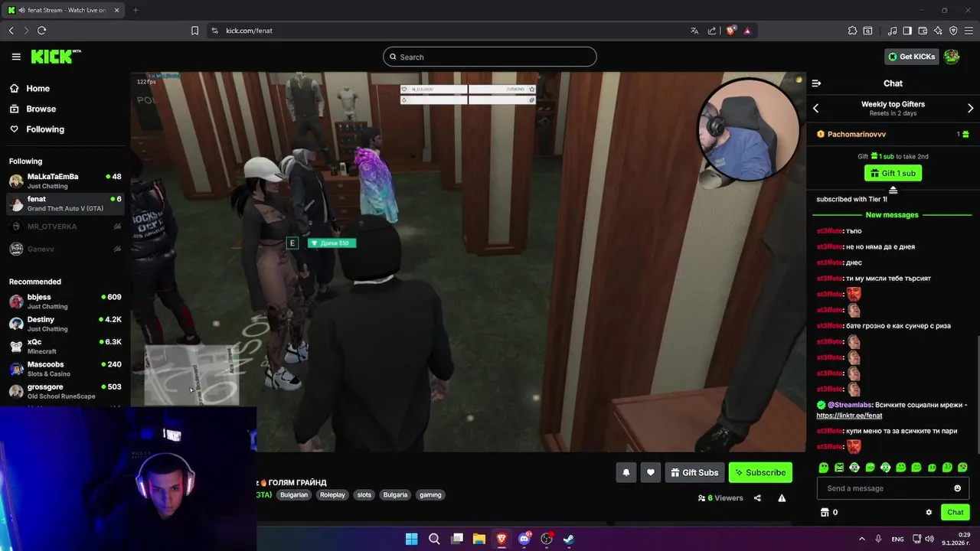Viewport: 980px width, 551px height.
Task: Toggle stream notifications bell
Action: coord(626,473)
